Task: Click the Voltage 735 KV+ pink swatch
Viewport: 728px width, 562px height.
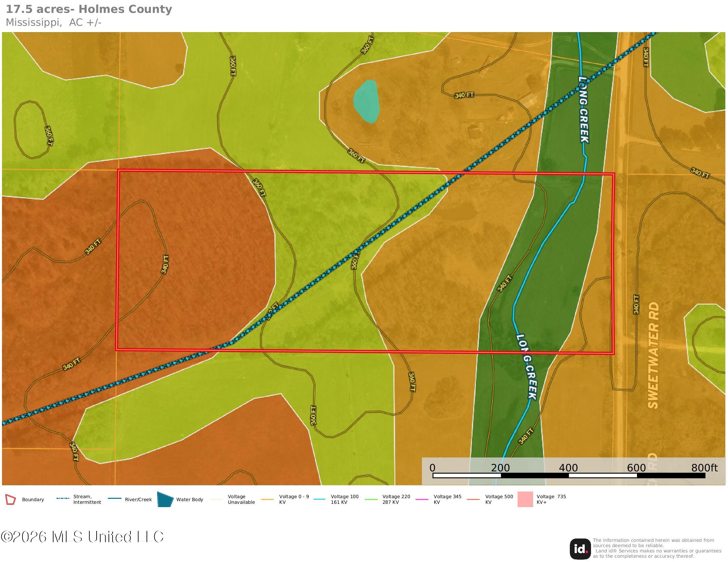Action: 525,499
